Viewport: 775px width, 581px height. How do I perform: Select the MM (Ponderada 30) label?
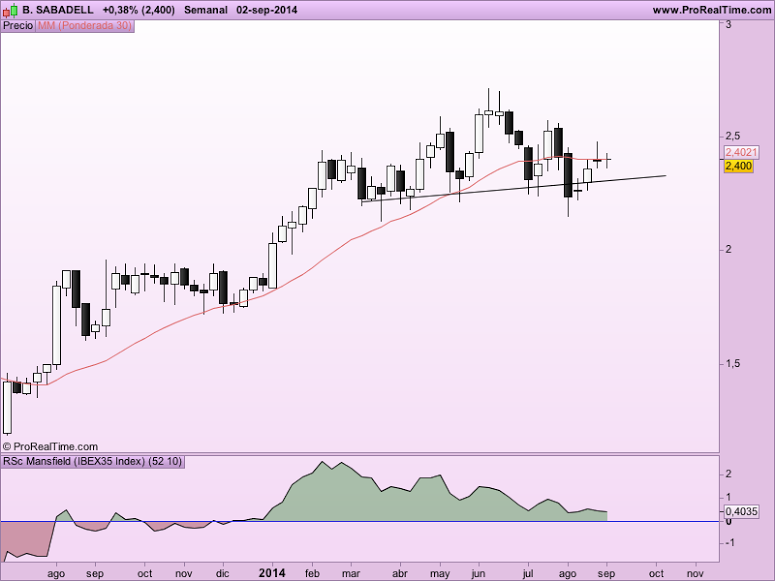pyautogui.click(x=85, y=25)
